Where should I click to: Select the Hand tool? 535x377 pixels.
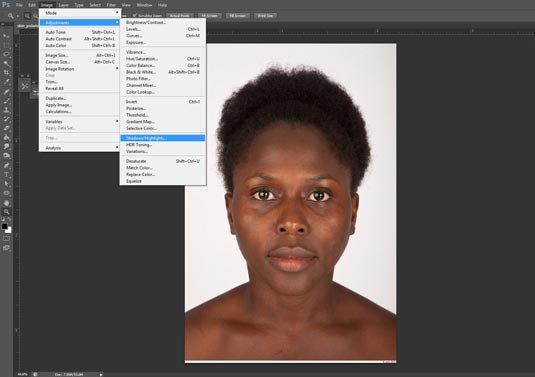point(6,203)
